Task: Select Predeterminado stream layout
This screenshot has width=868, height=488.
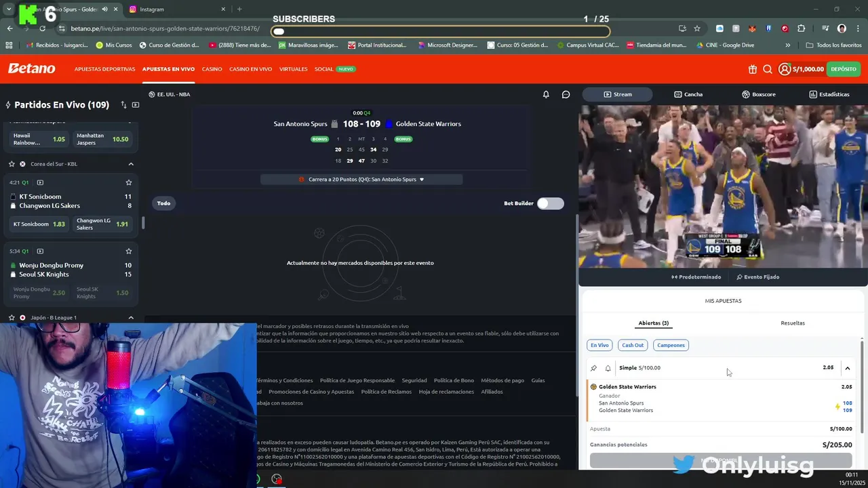Action: 696,277
